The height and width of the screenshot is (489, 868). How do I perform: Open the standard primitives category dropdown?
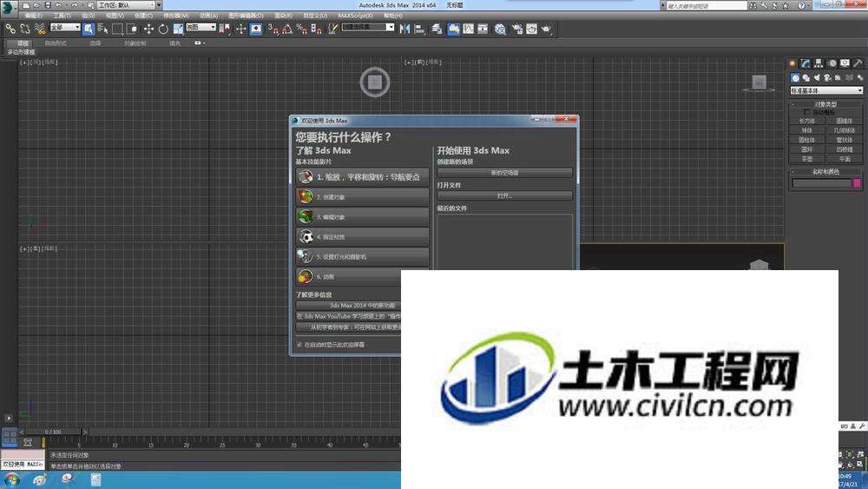click(x=826, y=90)
